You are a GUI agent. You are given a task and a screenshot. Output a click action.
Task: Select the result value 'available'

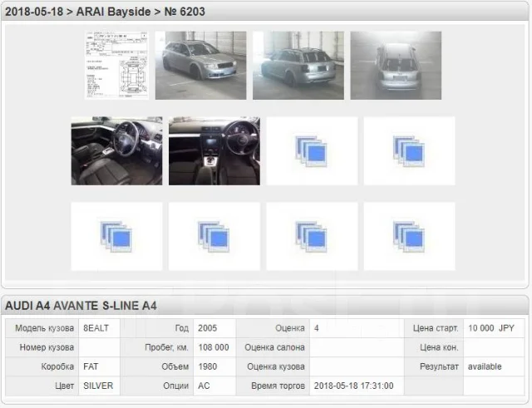pos(485,366)
